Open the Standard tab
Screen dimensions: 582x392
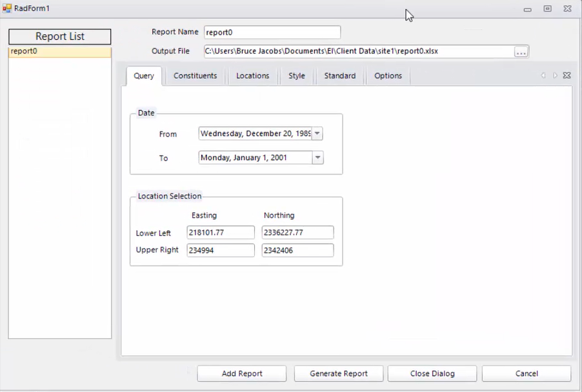(x=339, y=75)
